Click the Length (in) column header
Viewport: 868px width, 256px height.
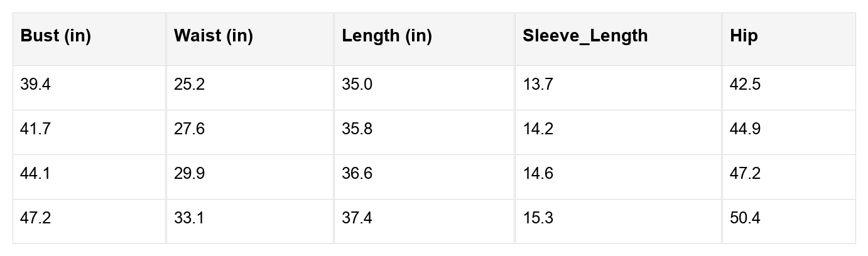coord(387,36)
